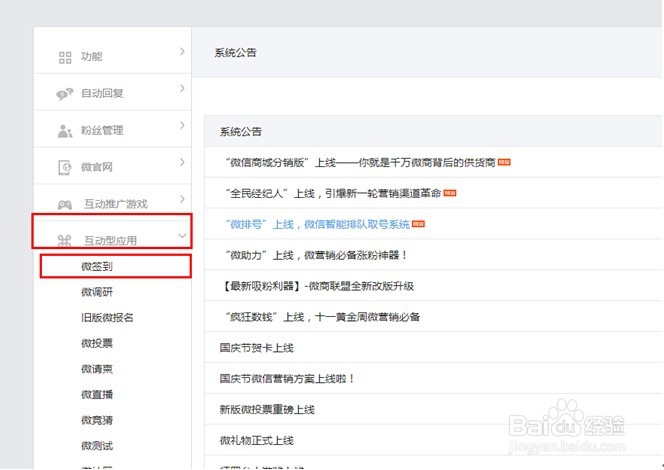Viewport: 664px width, 470px height.
Task: Click the 系统公告 page title
Action: pyautogui.click(x=235, y=53)
